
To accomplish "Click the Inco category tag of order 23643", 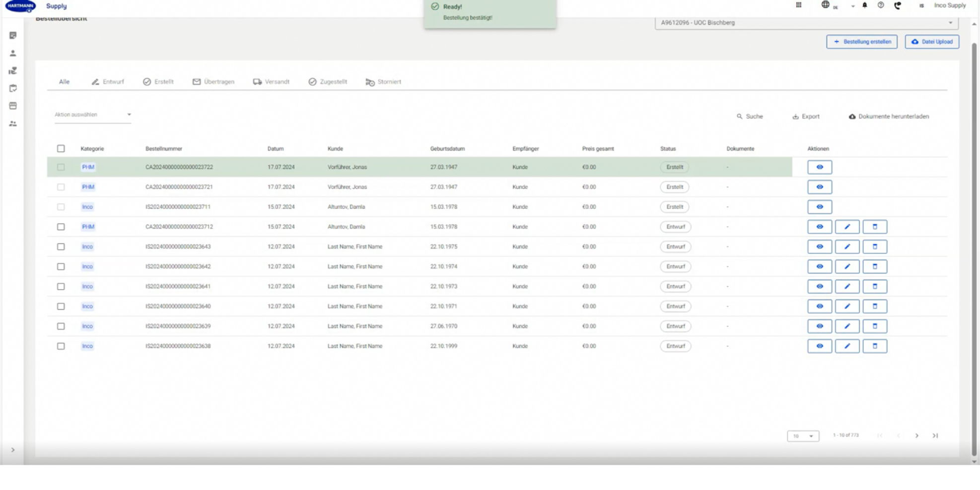I will pos(87,246).
